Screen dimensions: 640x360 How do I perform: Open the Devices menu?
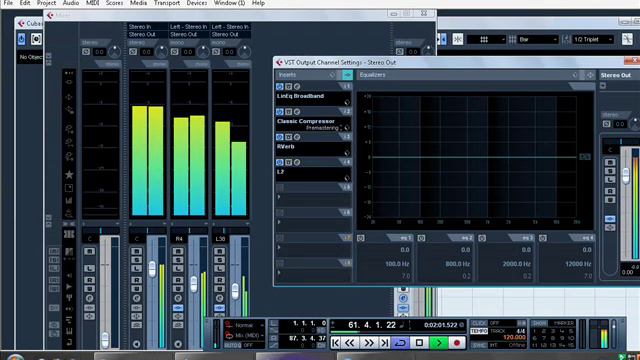(x=197, y=3)
